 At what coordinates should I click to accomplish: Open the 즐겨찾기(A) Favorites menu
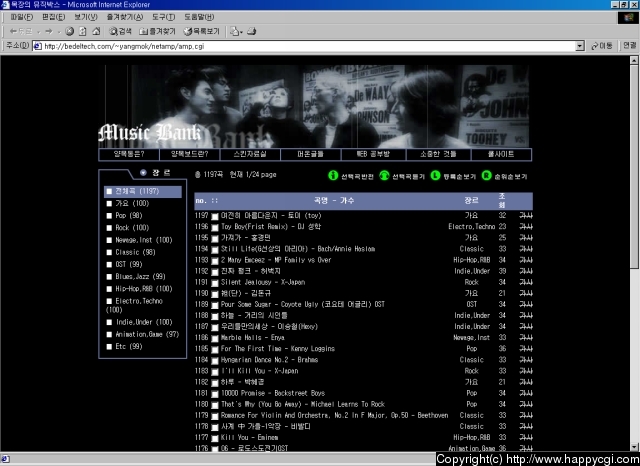(x=124, y=17)
